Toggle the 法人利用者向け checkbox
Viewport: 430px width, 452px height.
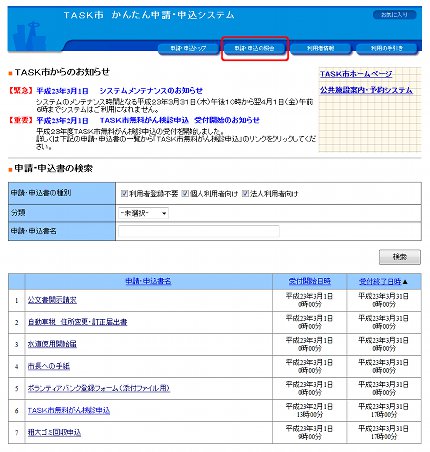pos(245,193)
